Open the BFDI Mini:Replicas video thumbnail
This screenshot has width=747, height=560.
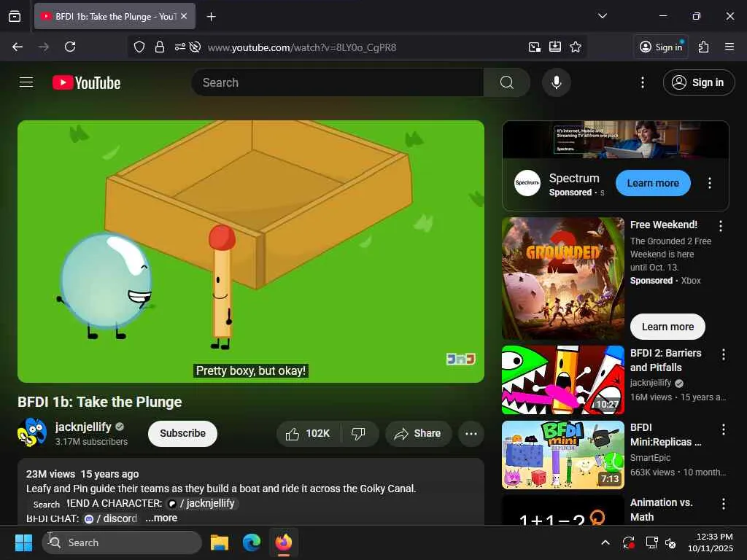click(x=562, y=455)
